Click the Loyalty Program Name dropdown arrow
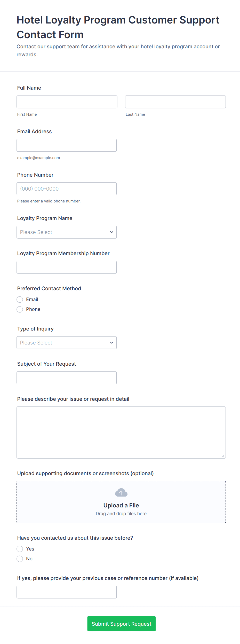Image resolution: width=240 pixels, height=644 pixels. (111, 232)
